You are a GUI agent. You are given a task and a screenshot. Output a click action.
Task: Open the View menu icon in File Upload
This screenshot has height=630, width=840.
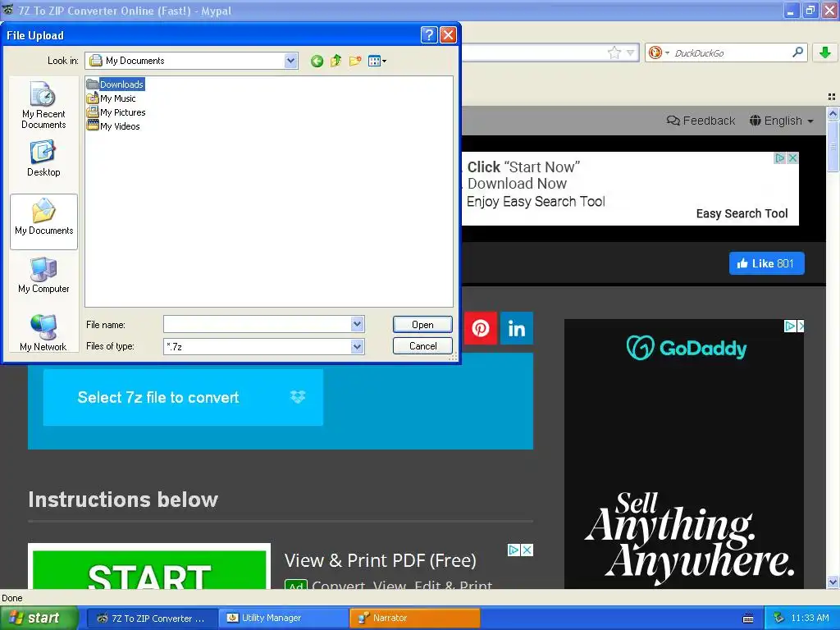[377, 61]
